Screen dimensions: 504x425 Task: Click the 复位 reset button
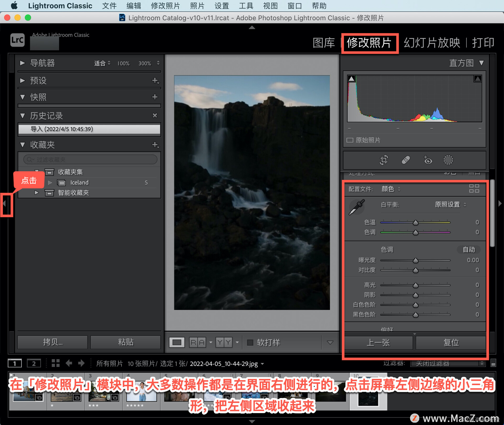tap(451, 342)
